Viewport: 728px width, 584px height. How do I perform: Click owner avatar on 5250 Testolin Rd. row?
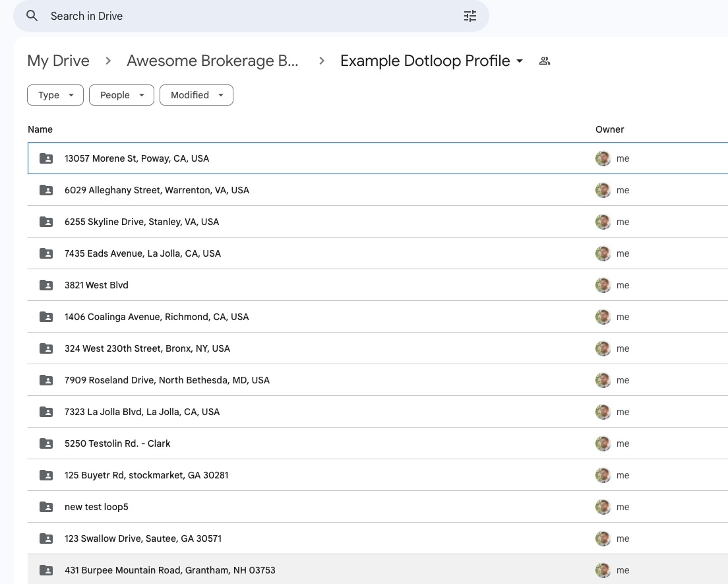coord(603,443)
